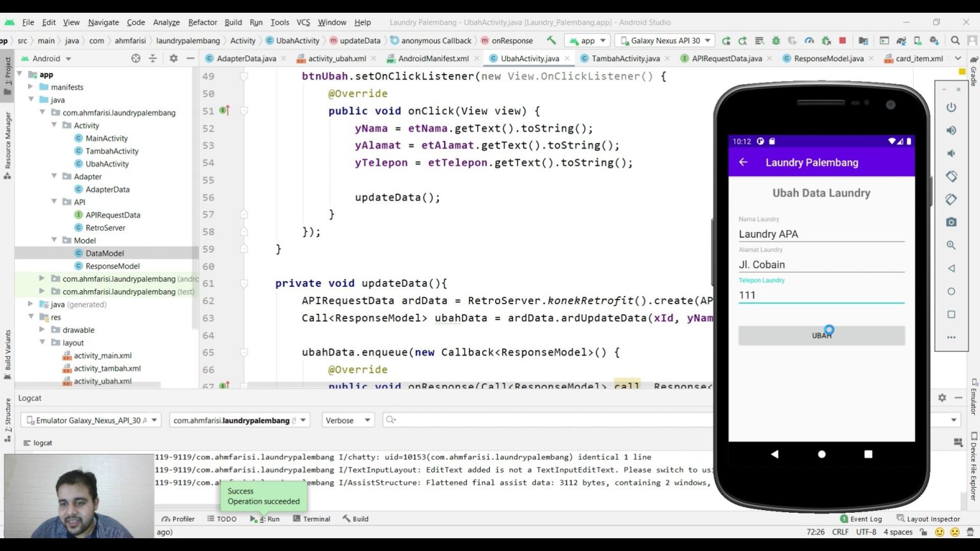Click the emulator rotate left icon
Screen dimensions: 980x551
tap(951, 176)
